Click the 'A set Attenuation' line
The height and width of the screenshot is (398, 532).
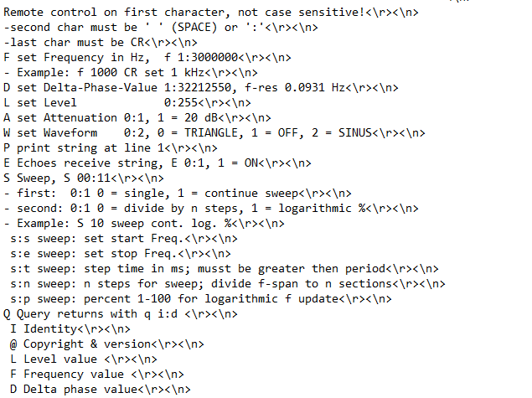click(137, 118)
